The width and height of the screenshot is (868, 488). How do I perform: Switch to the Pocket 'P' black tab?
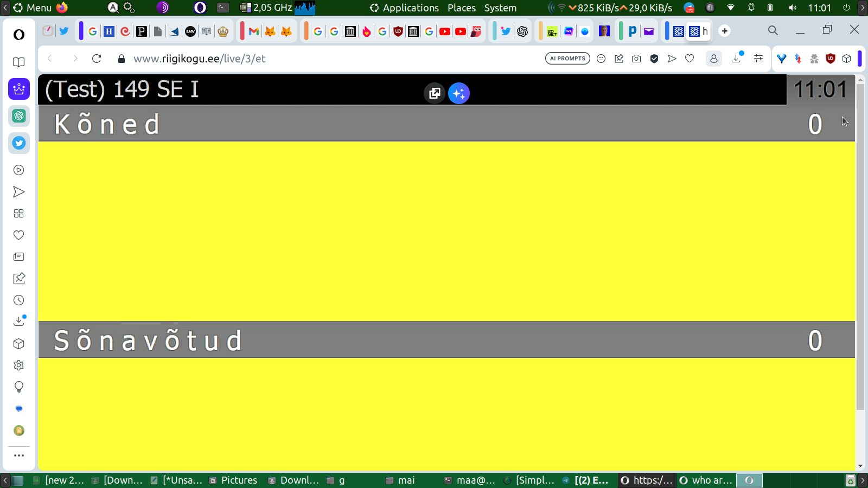142,31
